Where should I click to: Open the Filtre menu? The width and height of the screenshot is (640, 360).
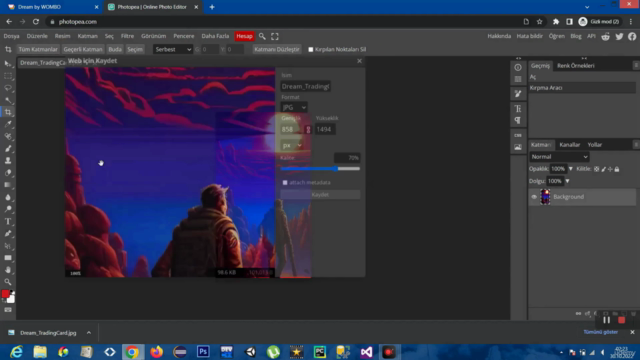[x=127, y=36]
